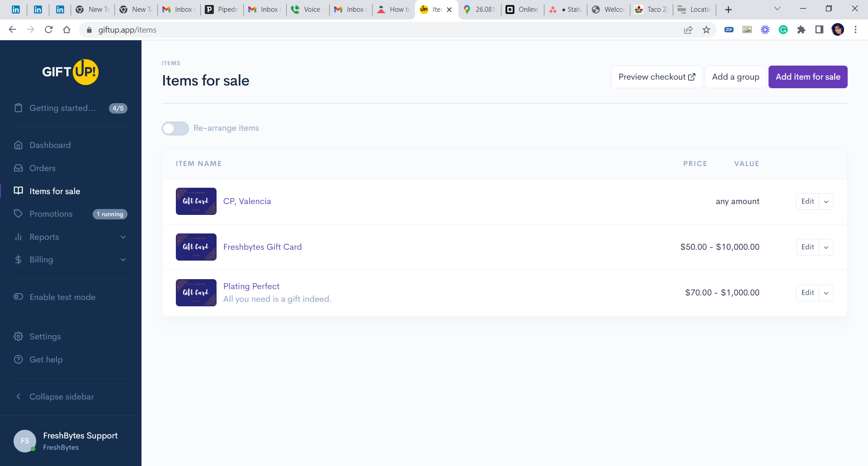Open the Freshbytes Gift Card link
The image size is (868, 466).
[262, 247]
